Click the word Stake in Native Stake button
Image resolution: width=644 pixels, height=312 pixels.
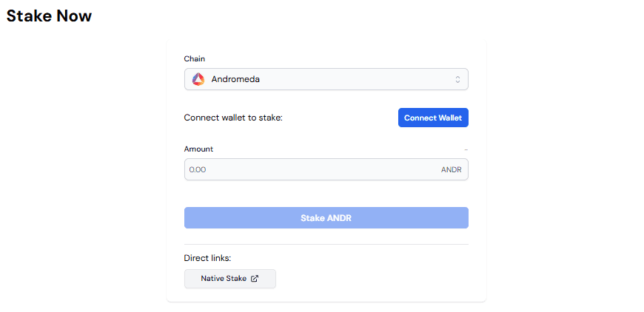(236, 279)
